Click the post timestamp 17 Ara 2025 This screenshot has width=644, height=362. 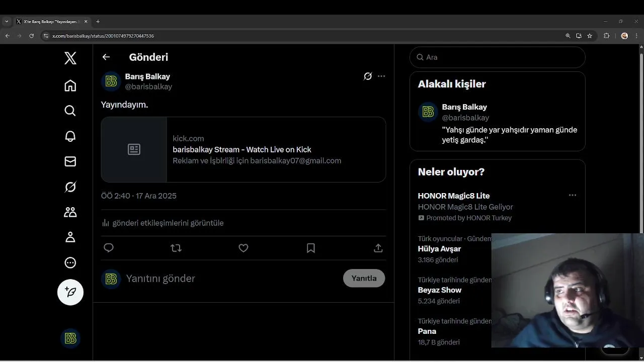(x=139, y=196)
